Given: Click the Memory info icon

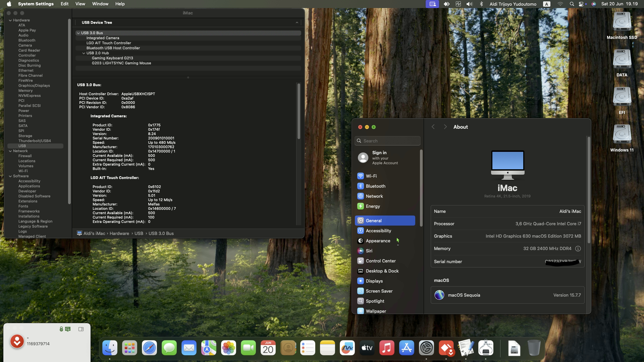Looking at the screenshot, I should (x=578, y=249).
